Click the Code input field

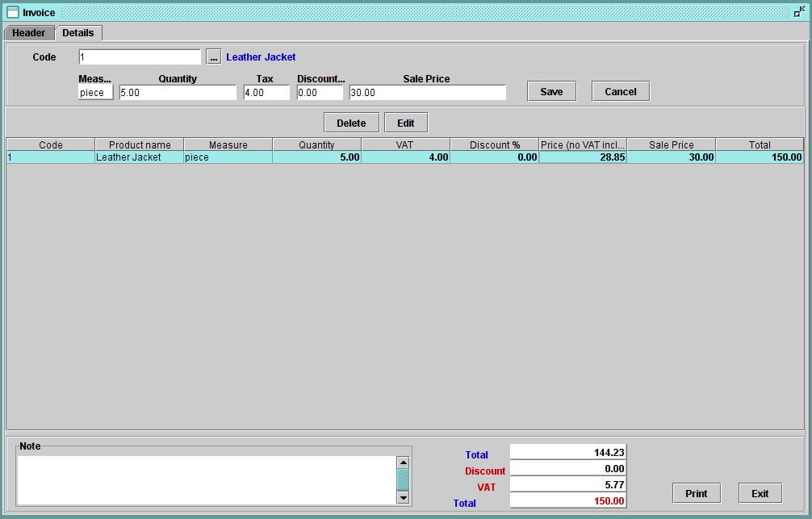(139, 57)
